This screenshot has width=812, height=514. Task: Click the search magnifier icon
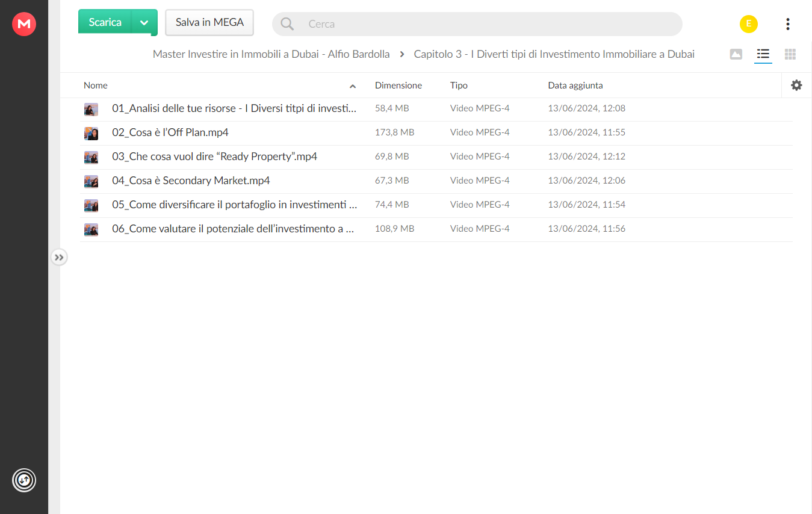point(287,24)
